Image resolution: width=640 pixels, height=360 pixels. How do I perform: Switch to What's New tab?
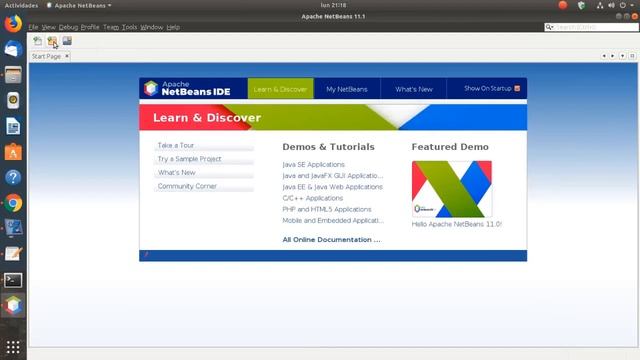[x=413, y=89]
